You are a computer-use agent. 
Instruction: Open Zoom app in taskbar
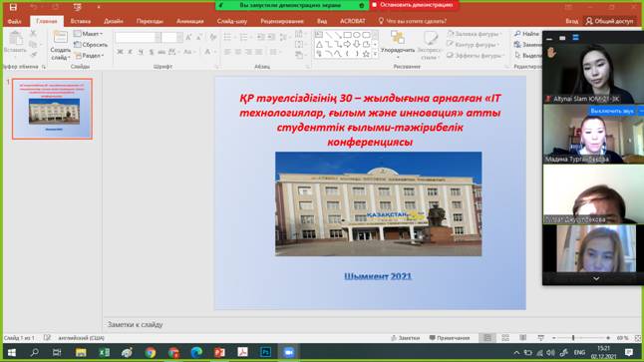click(x=289, y=353)
